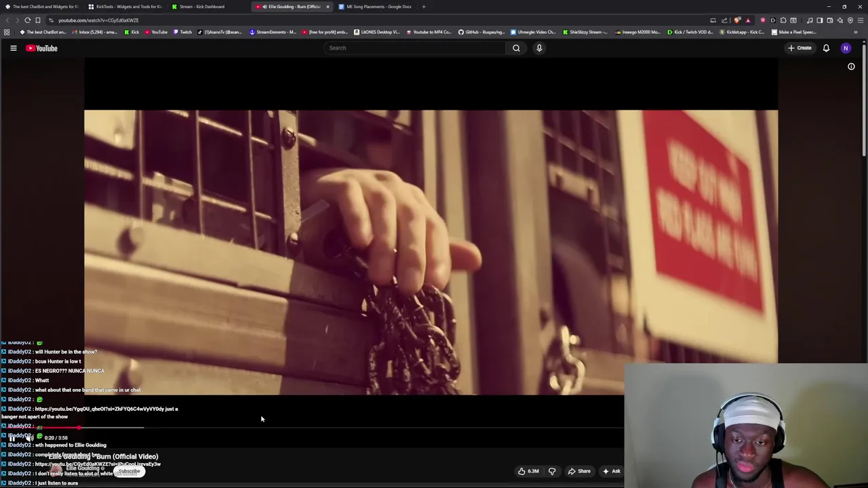
Task: Click the VPN shield toolbar icon
Action: [850, 20]
